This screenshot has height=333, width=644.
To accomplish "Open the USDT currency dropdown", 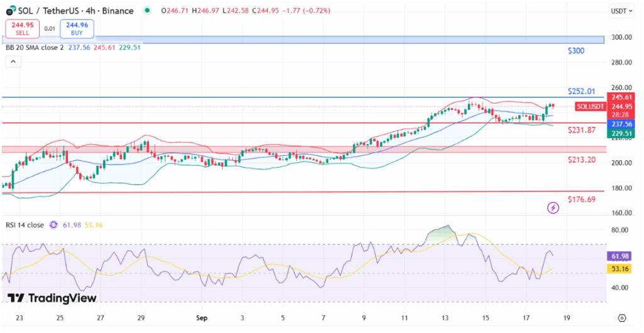I will (x=622, y=11).
